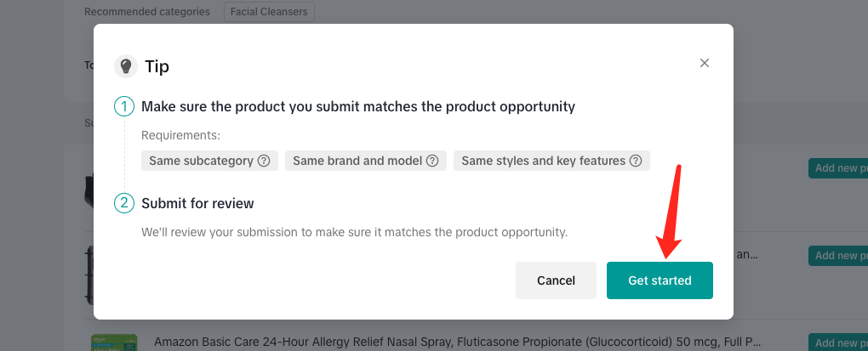Click middle row Add new product button
The width and height of the screenshot is (868, 351).
point(837,255)
